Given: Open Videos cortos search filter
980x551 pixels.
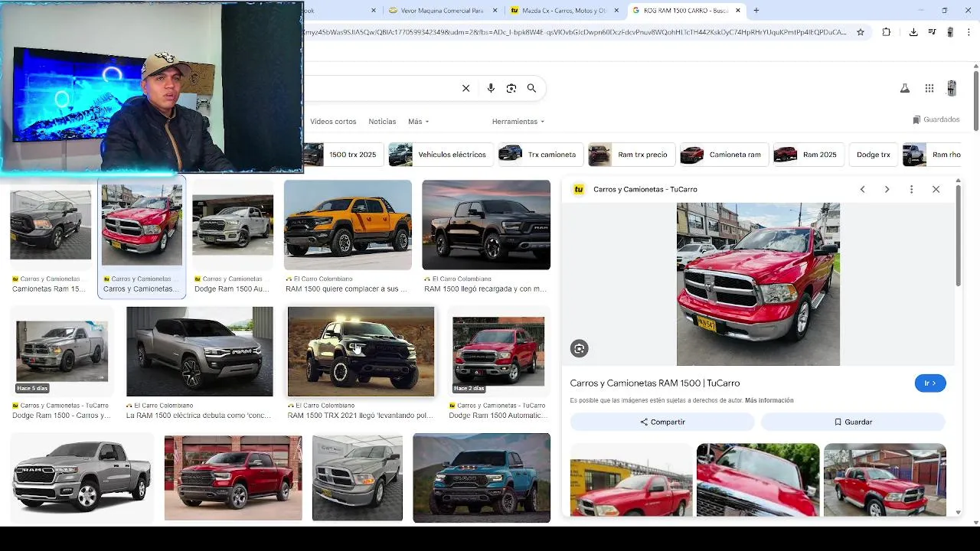Looking at the screenshot, I should tap(333, 122).
